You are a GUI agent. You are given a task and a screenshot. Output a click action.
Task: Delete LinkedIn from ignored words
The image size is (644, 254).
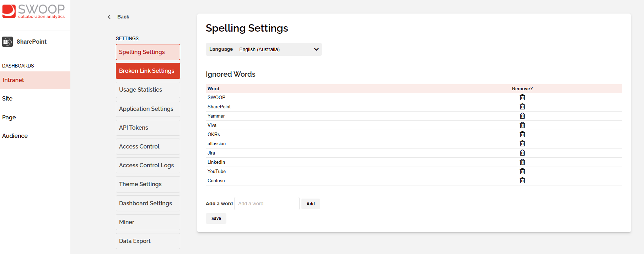[x=522, y=162]
